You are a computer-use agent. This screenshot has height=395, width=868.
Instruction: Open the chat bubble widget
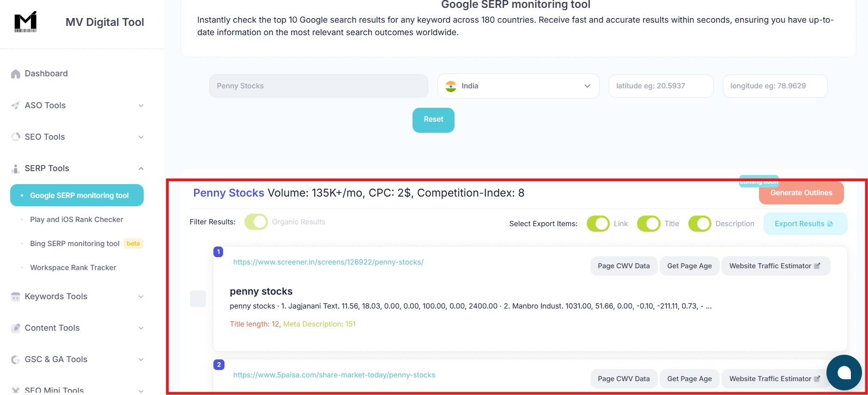[844, 372]
